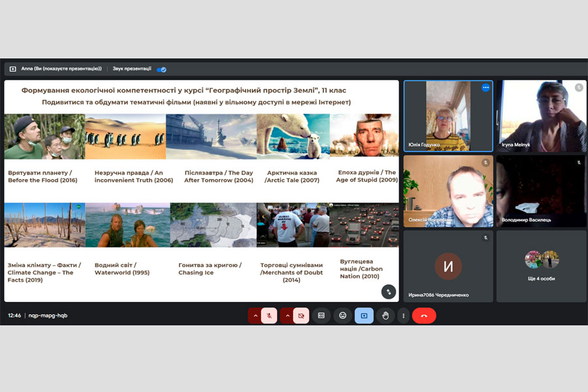Click 'Торговці сумнівами / Merchants of Doubt' caption

click(291, 272)
